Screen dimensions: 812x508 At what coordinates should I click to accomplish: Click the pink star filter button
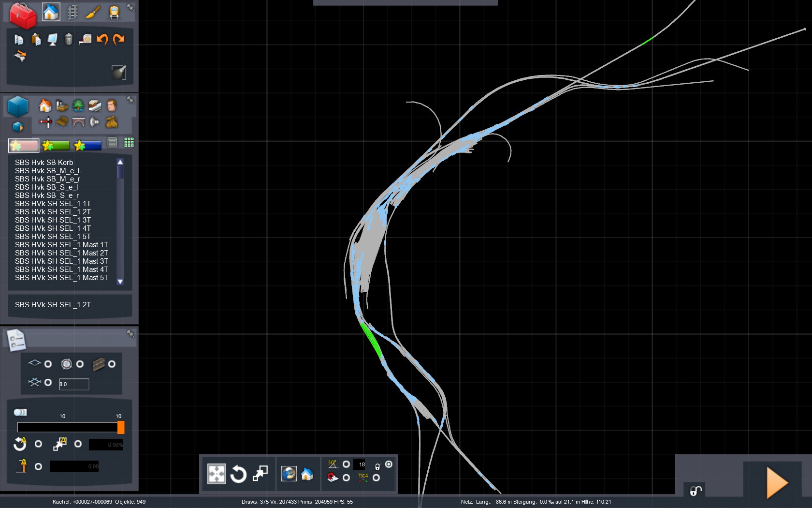[x=24, y=145]
